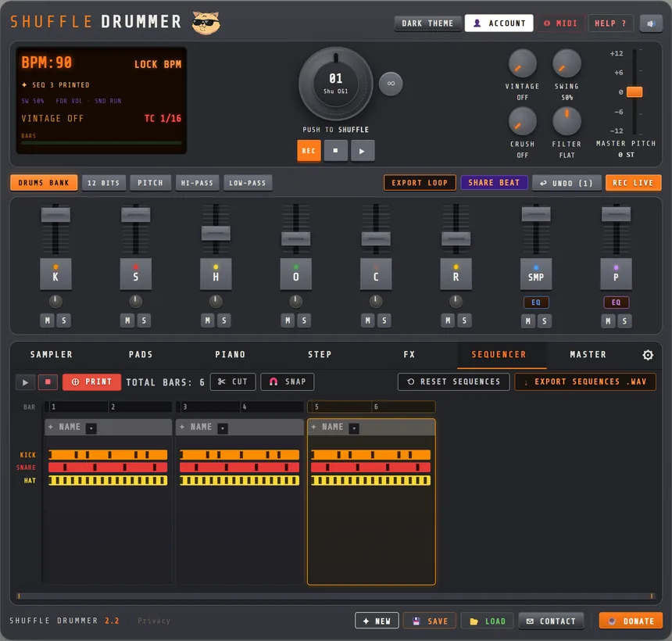Open dropdown of second sequence block
Screen dimensions: 672x641
(223, 428)
